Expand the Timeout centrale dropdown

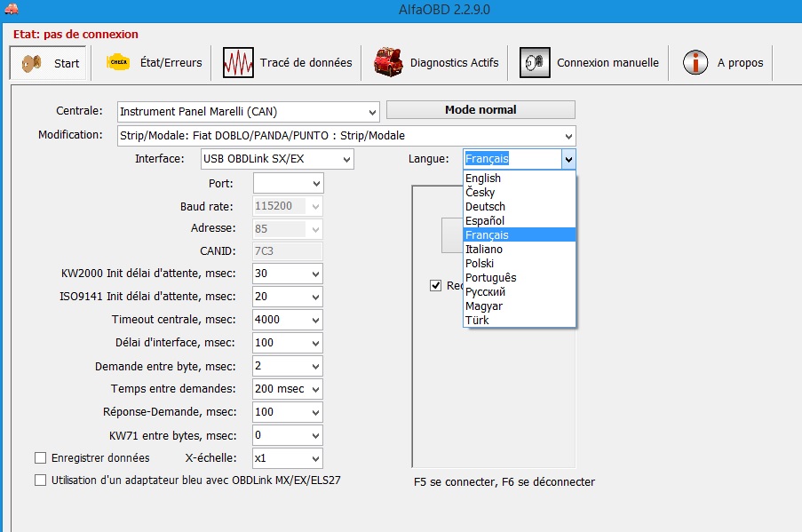(315, 320)
